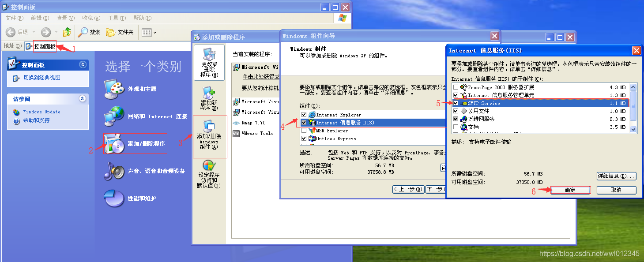
Task: Toggle the 公用文件 checkbox
Action: tap(456, 111)
